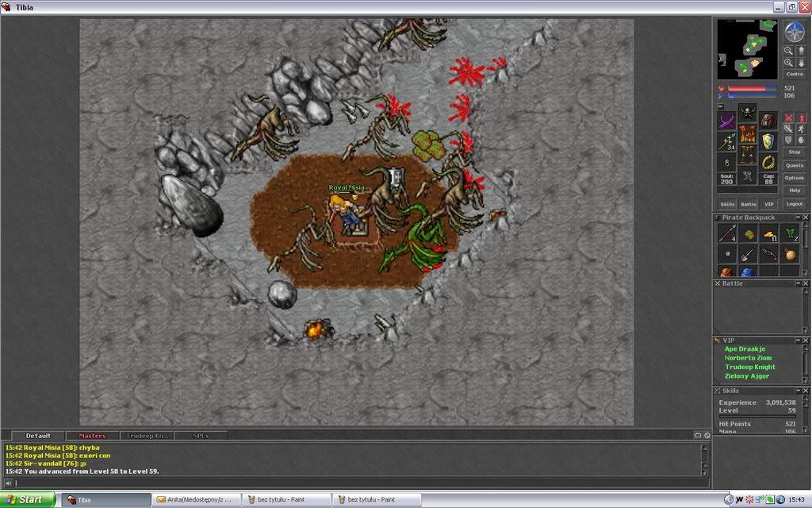This screenshot has height=508, width=812.
Task: Move minimap one floor down
Action: coord(801,63)
